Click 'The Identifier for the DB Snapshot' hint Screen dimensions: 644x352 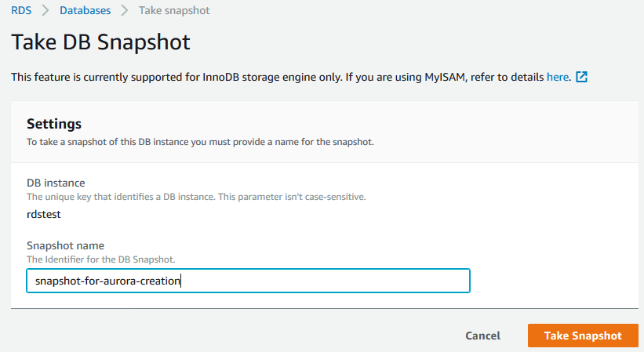pyautogui.click(x=100, y=259)
